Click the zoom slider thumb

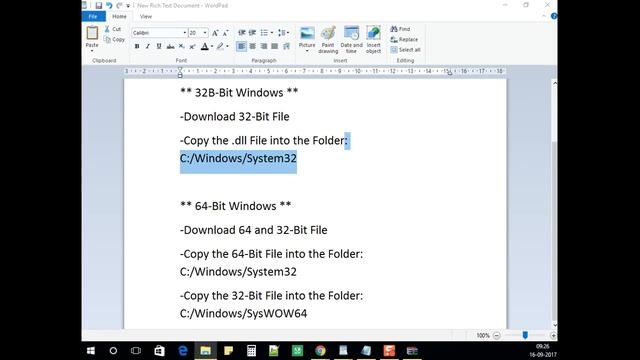coord(525,335)
